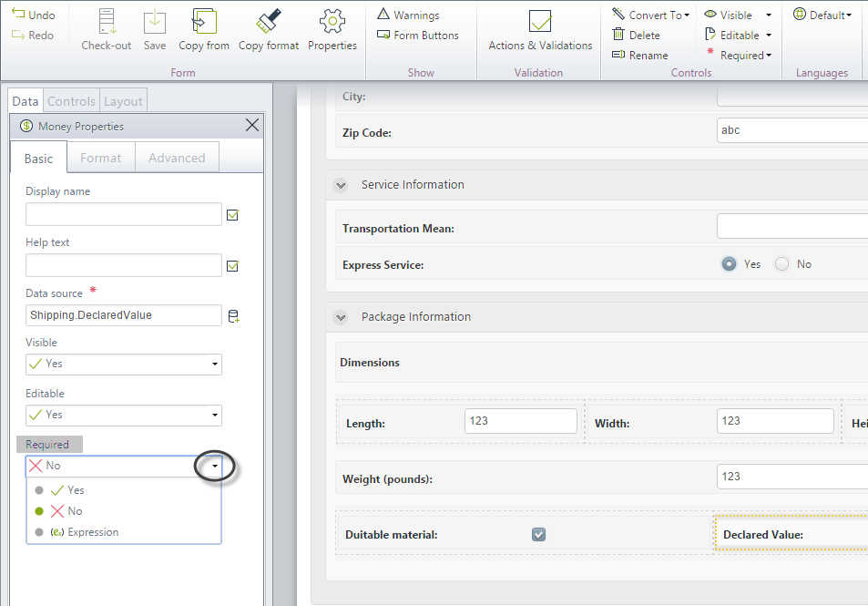Open the Advanced properties tab
This screenshot has height=606, width=868.
(x=177, y=158)
